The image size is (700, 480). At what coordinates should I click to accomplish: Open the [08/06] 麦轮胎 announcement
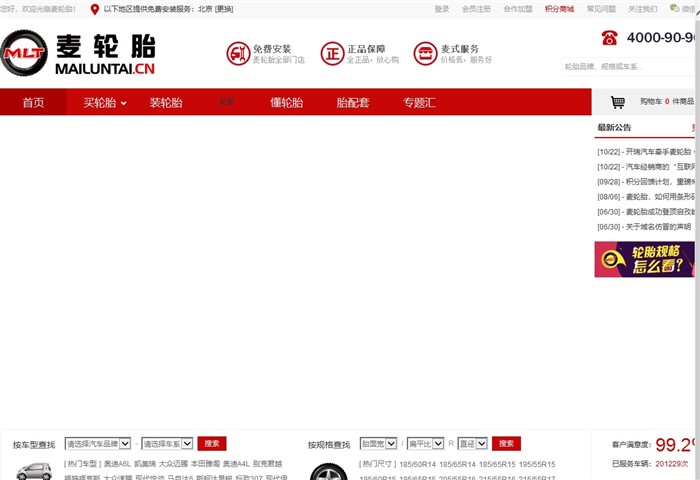[646, 197]
